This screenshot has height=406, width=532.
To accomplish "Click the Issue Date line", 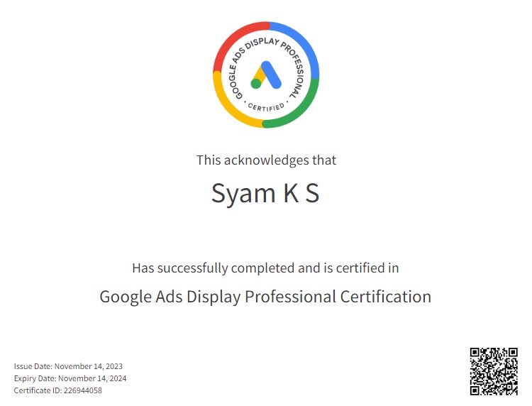I will [68, 366].
